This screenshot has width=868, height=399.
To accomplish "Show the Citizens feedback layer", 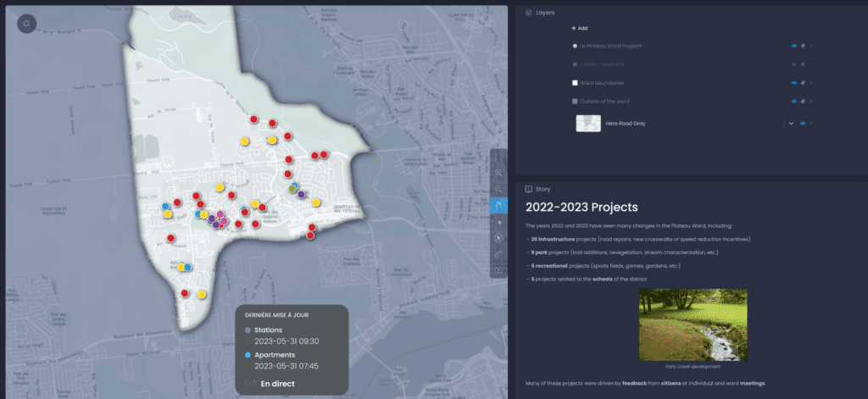I will 793,64.
